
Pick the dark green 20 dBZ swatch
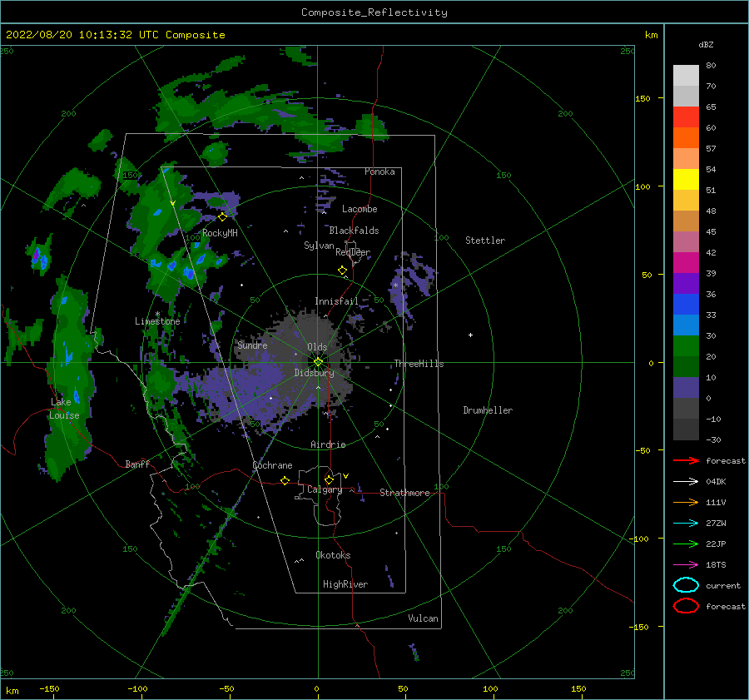tap(686, 366)
